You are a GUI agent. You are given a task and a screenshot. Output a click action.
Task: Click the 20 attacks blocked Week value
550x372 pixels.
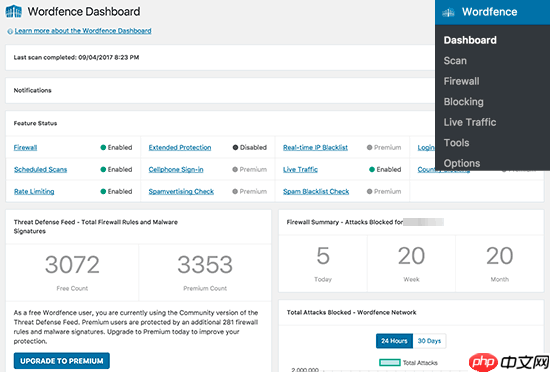(x=411, y=256)
